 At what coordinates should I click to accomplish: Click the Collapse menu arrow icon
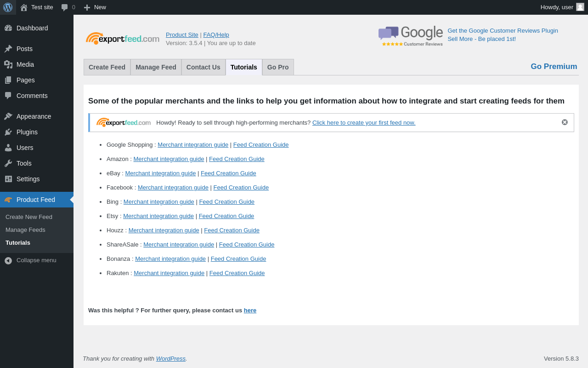click(x=8, y=260)
